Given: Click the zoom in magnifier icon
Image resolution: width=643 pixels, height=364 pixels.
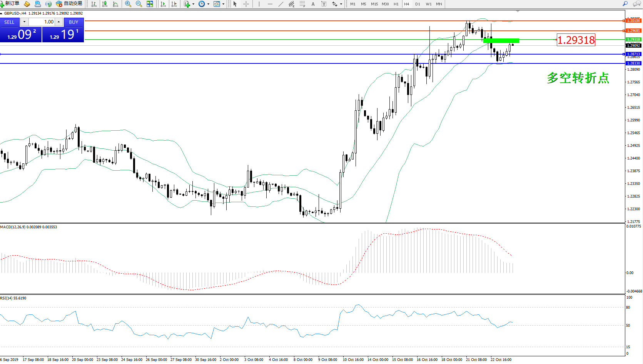Looking at the screenshot, I should click(x=128, y=4).
